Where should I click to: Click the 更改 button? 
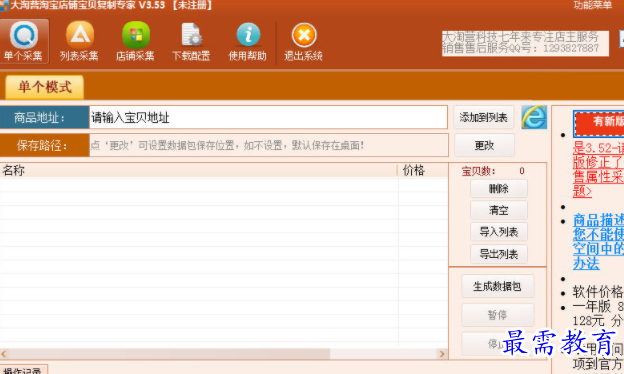(484, 145)
